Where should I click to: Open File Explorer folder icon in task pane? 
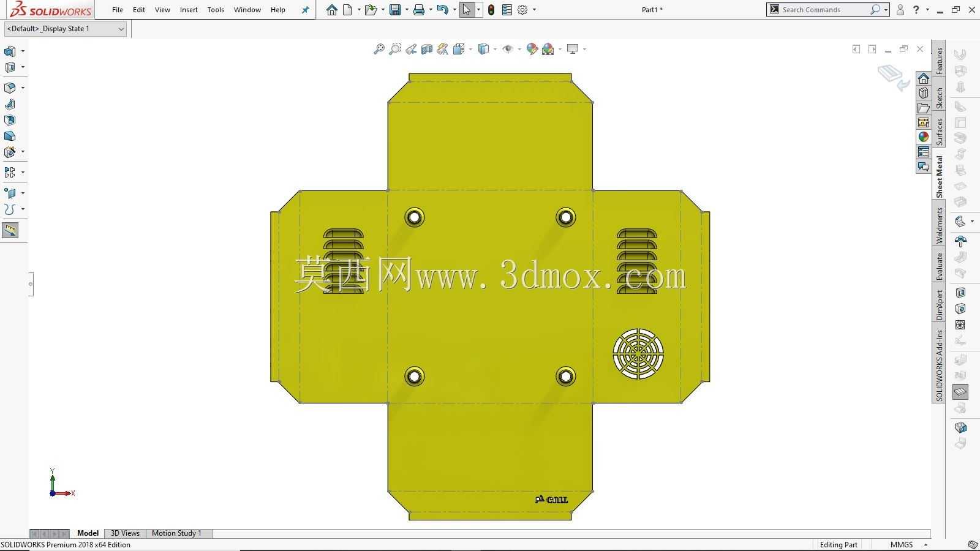coord(924,108)
